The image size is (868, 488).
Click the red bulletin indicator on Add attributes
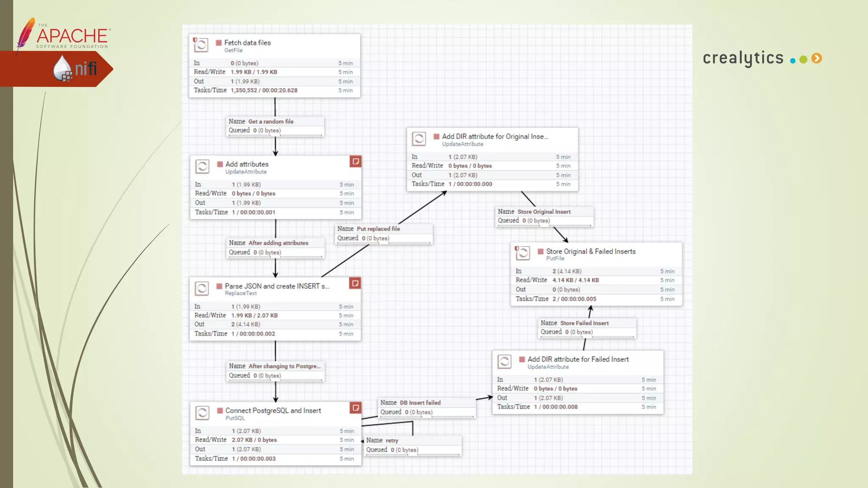tap(356, 161)
